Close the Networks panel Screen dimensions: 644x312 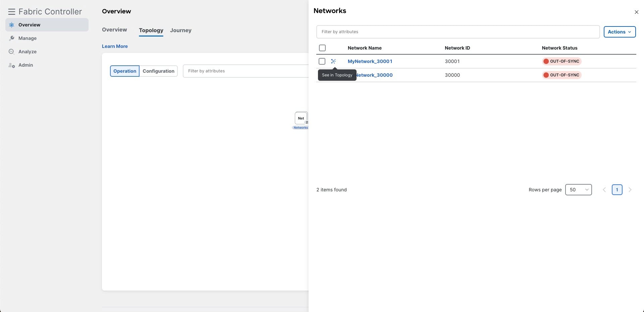[636, 12]
